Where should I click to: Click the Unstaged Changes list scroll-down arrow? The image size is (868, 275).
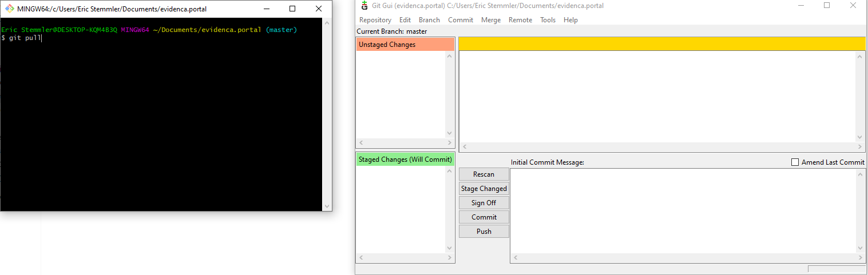(449, 134)
